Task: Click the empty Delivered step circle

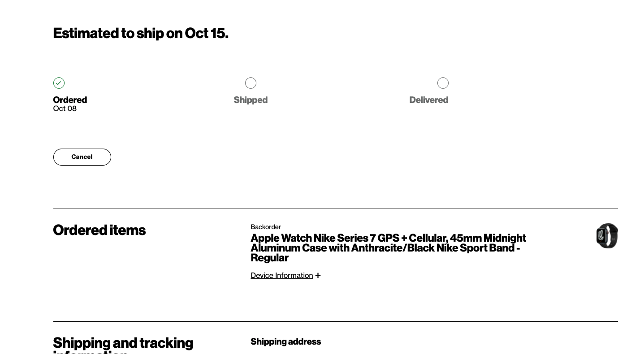Action: coord(443,83)
